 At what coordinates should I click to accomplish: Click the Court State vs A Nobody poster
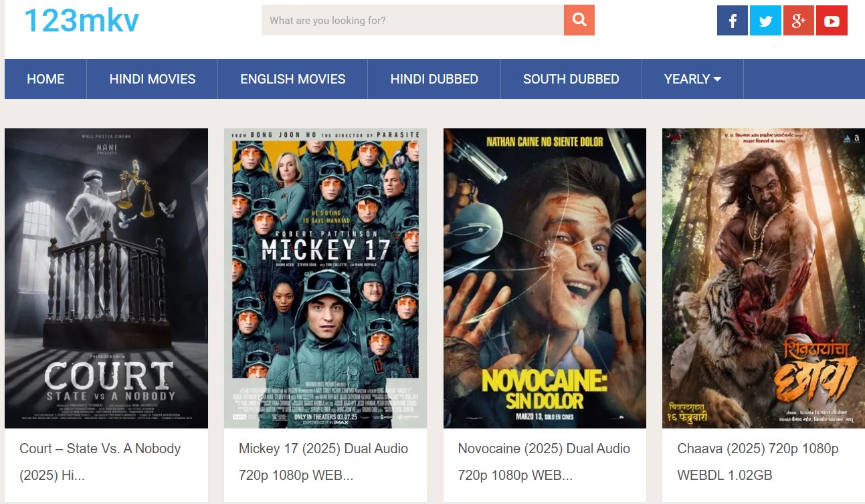pos(106,278)
